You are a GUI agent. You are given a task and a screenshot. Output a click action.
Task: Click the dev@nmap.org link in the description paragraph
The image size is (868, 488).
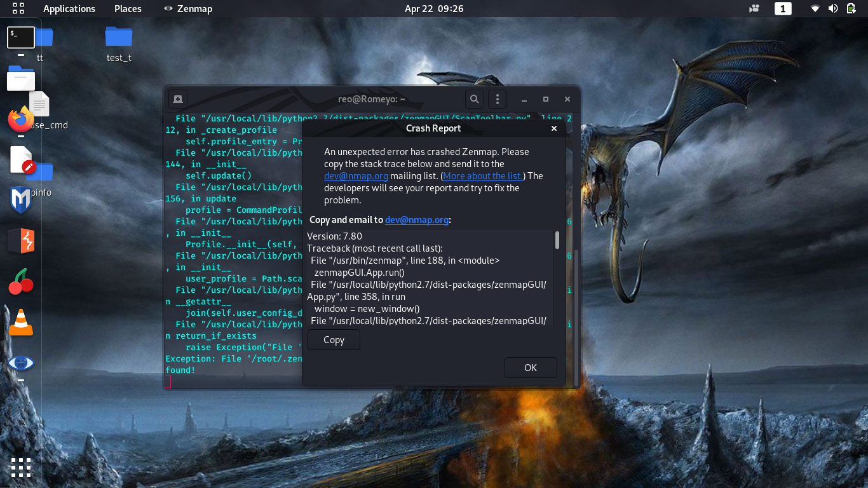pos(356,176)
